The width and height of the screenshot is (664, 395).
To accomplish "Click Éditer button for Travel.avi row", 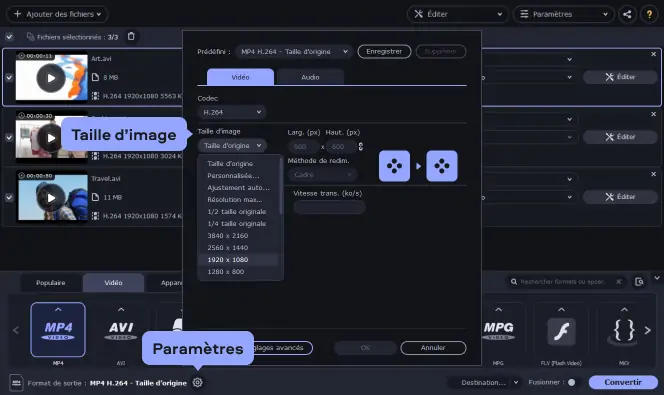I will pyautogui.click(x=620, y=196).
